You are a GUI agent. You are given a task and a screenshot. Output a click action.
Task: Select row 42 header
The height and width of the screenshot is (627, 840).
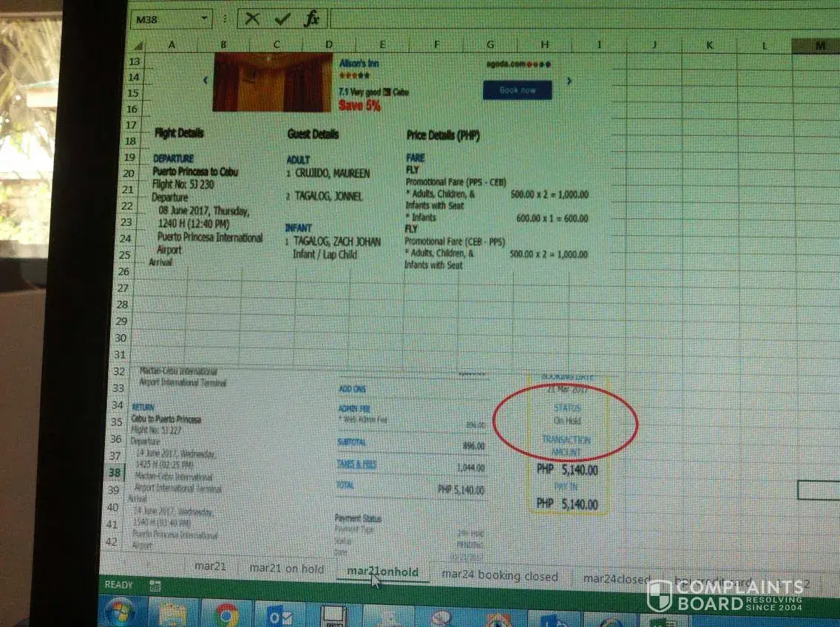[112, 541]
